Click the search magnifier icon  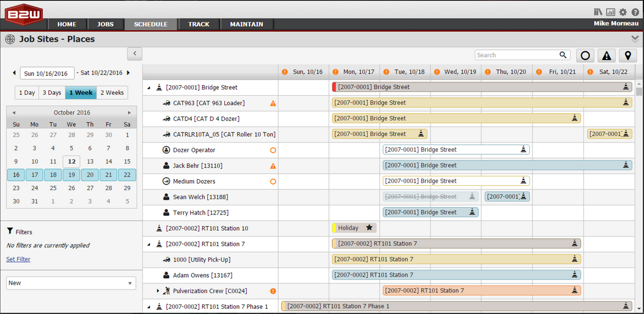[563, 55]
